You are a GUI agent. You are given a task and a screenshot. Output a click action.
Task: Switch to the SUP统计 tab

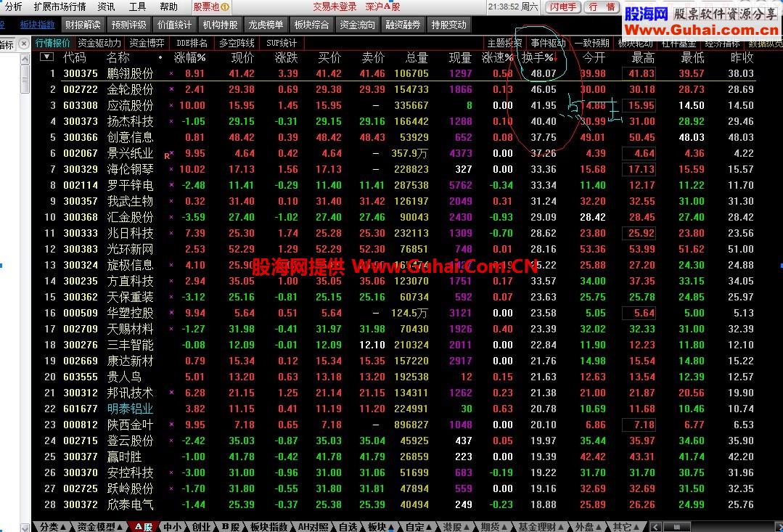pyautogui.click(x=281, y=44)
